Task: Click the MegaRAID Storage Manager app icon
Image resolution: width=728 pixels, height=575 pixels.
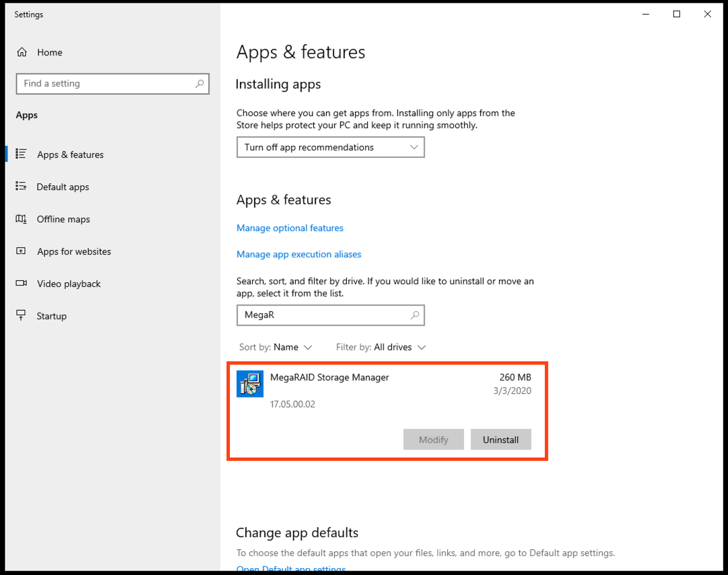Action: [250, 384]
